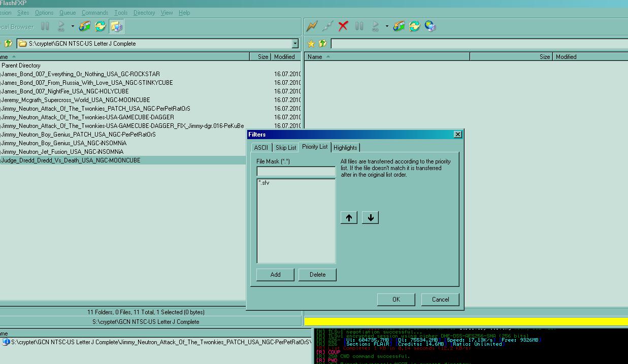Open the Highlights tab

pyautogui.click(x=345, y=148)
